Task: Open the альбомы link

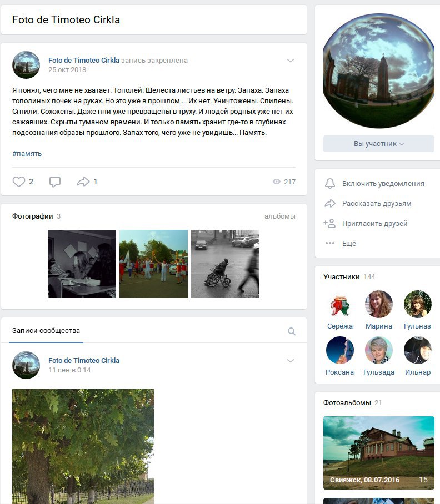Action: tap(280, 216)
